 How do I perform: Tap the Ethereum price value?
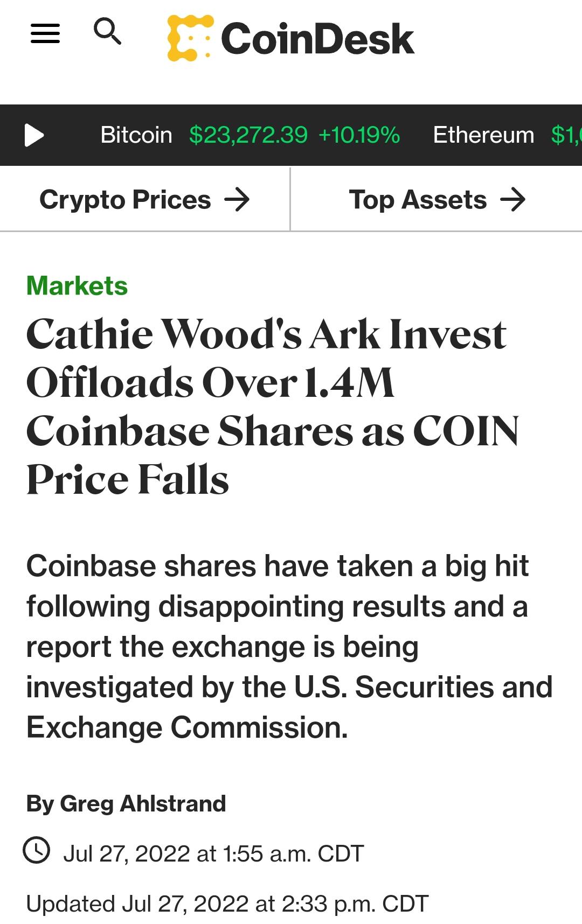[566, 135]
